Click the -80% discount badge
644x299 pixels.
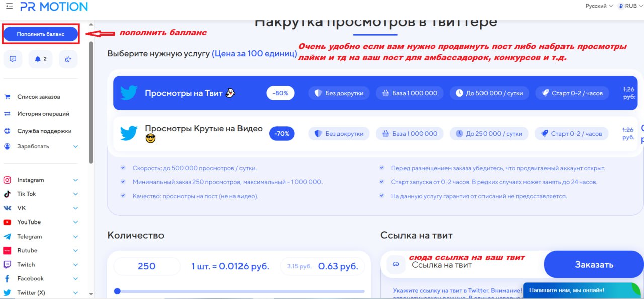click(280, 93)
